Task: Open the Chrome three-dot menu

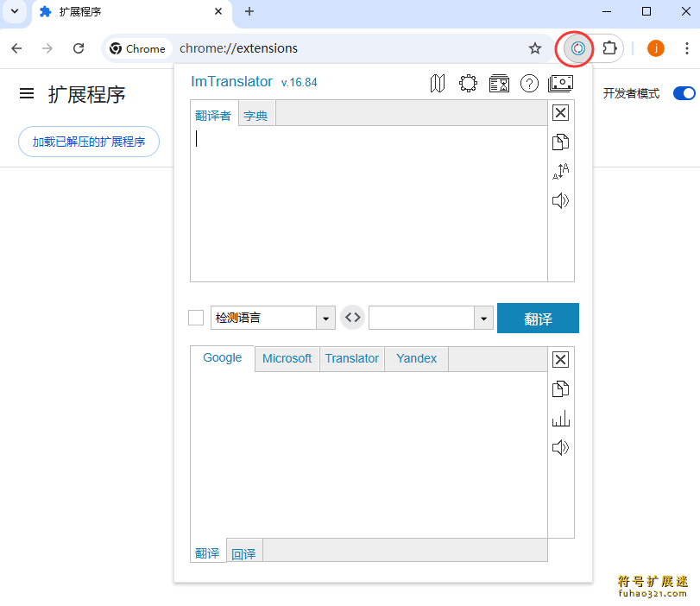Action: point(686,48)
